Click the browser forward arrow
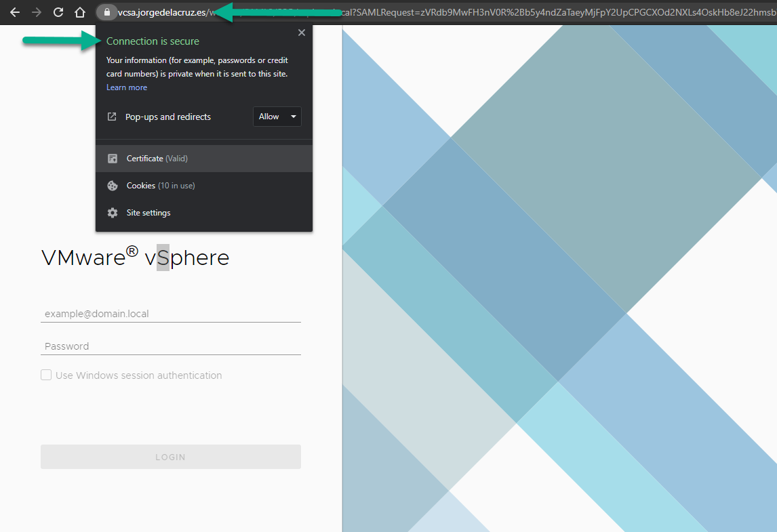 (x=36, y=12)
